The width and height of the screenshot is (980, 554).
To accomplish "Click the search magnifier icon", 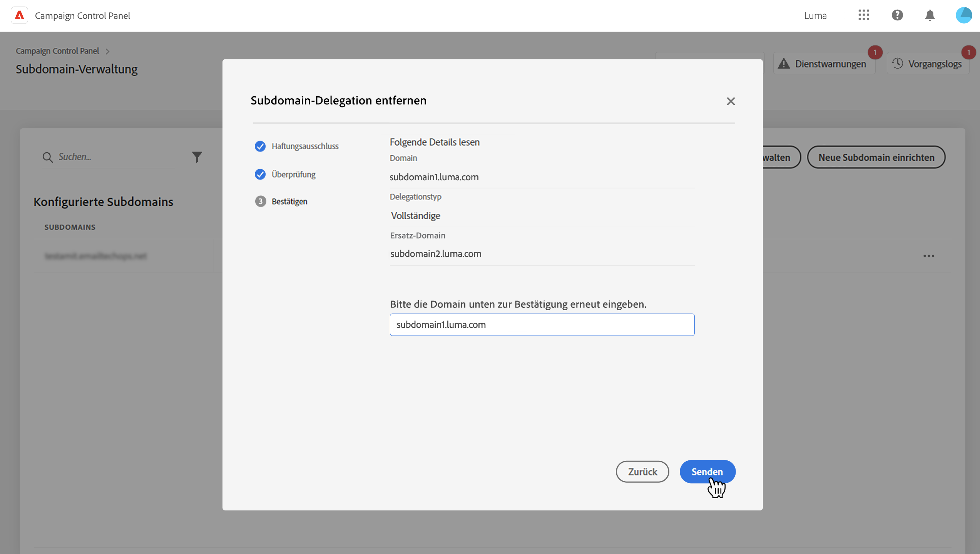I will [x=48, y=157].
